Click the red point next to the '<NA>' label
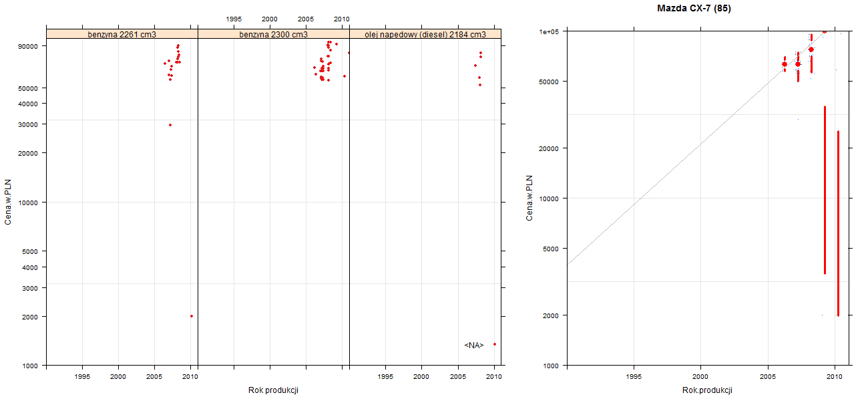868x401 pixels. 494,344
